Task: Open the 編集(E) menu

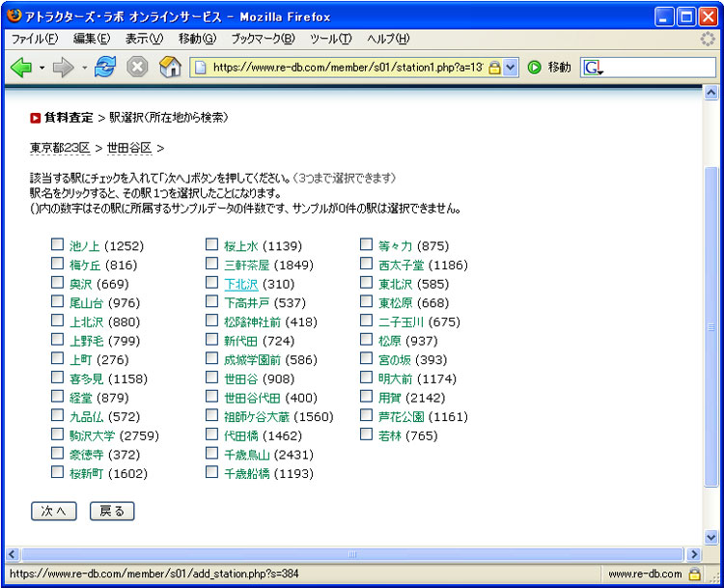Action: pos(92,39)
